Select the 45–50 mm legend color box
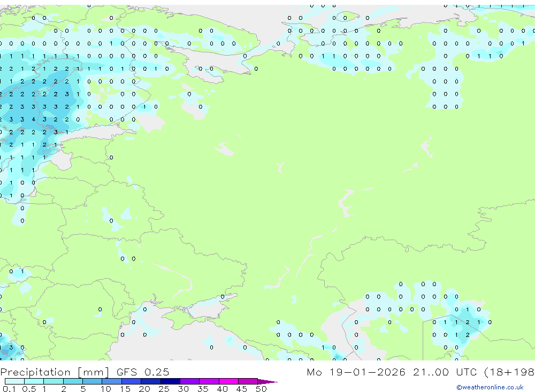 pos(248,381)
